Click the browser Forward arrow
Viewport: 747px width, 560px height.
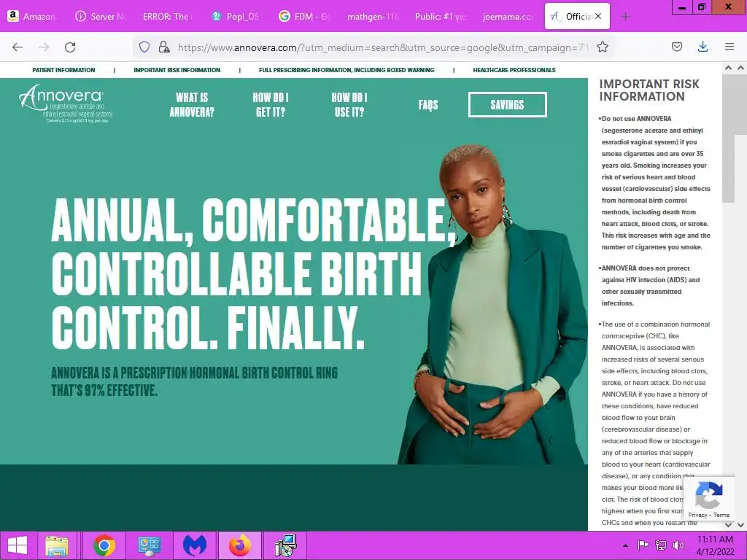pyautogui.click(x=44, y=47)
